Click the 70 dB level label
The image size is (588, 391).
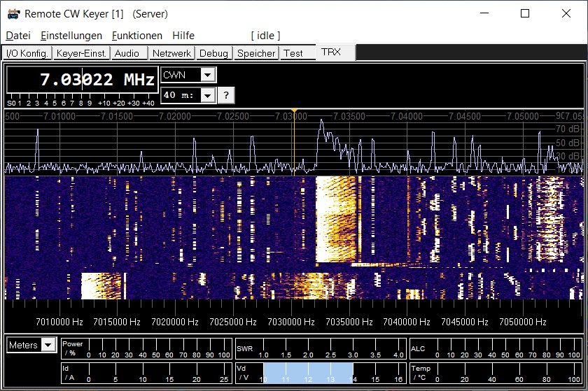[568, 129]
